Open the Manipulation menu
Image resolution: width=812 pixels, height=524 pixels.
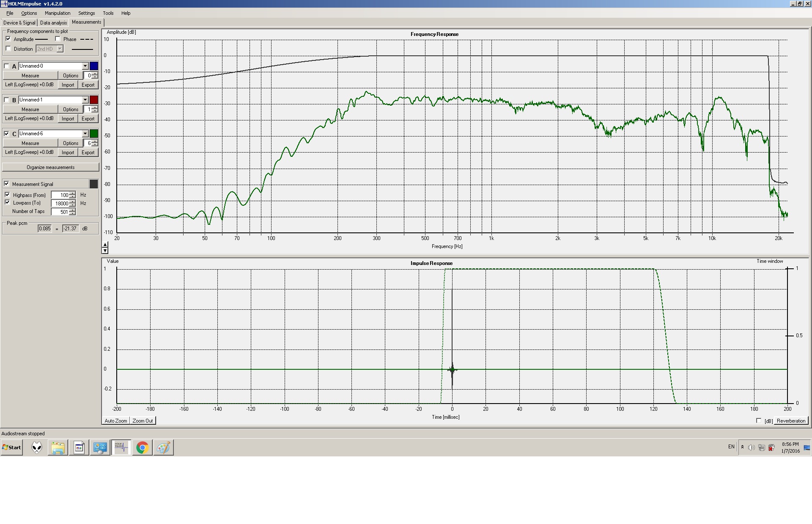(58, 13)
